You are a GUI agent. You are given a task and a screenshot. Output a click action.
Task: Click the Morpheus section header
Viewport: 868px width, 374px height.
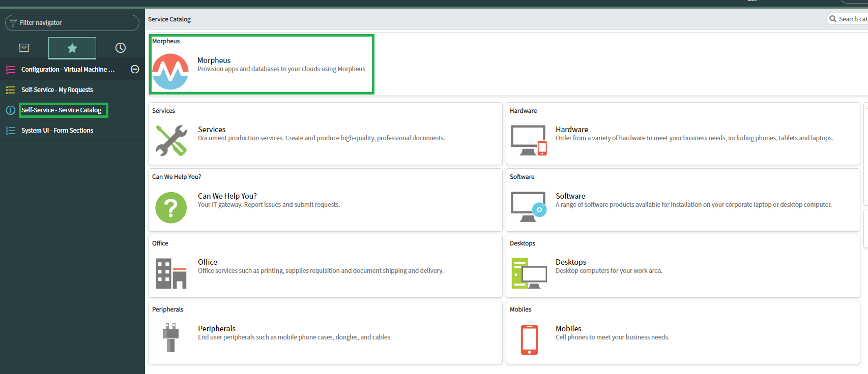click(166, 41)
